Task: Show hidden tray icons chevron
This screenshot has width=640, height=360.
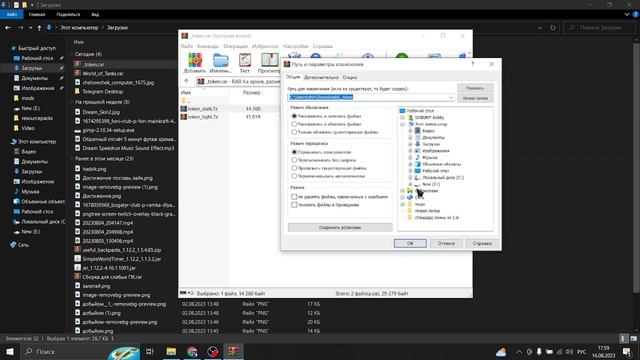Action: [x=519, y=351]
